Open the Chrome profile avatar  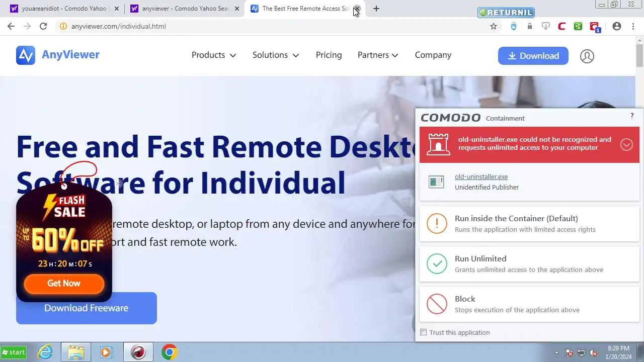point(617,26)
